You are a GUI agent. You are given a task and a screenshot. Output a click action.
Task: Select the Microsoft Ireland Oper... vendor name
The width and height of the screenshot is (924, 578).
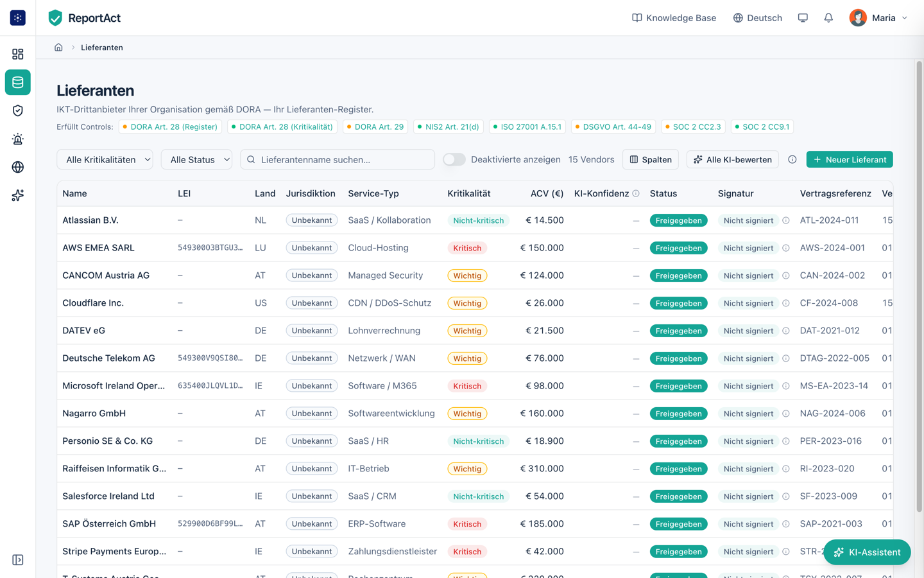tap(114, 386)
